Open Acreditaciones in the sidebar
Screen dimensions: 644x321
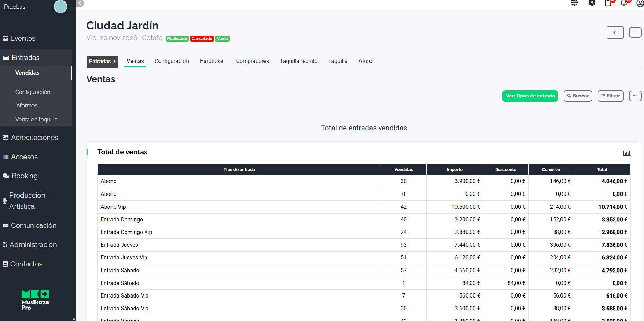point(35,138)
